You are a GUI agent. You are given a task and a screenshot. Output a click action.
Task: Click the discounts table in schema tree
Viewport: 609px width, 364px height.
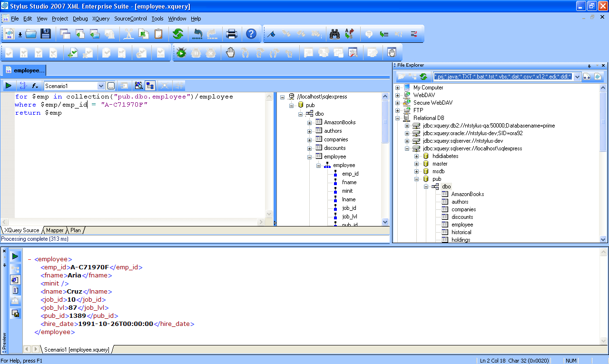(x=334, y=148)
